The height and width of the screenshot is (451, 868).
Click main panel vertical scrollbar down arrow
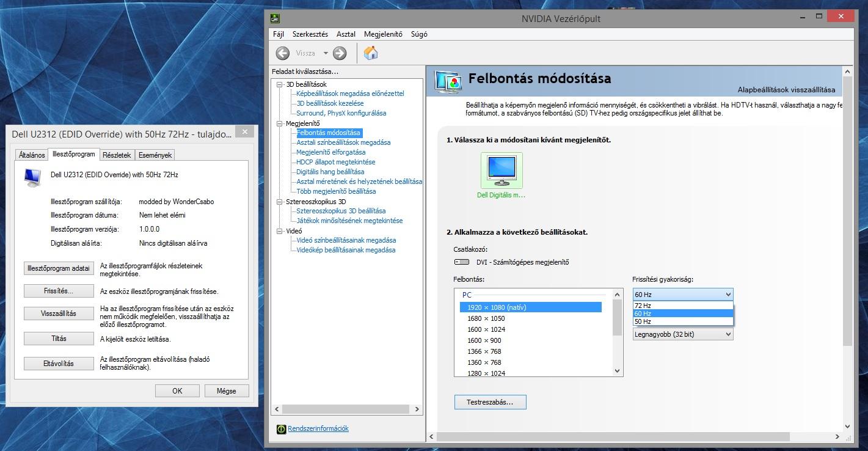click(847, 427)
